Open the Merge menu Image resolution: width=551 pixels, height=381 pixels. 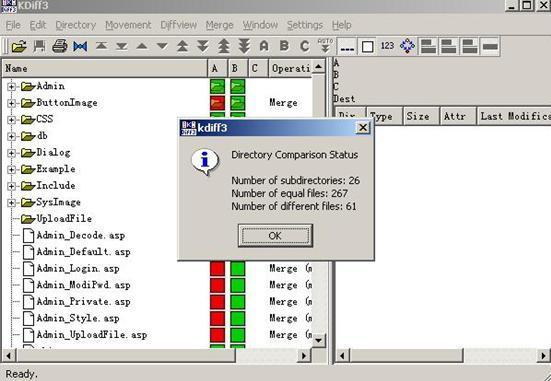219,25
